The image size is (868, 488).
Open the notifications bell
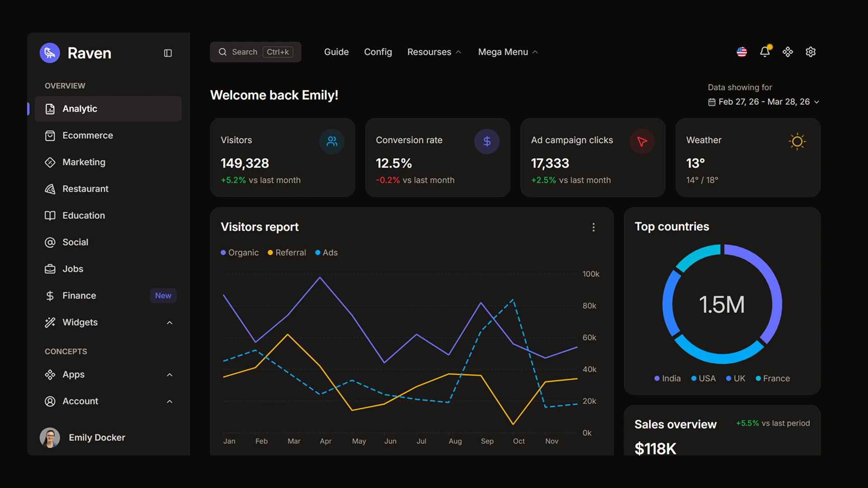[x=765, y=52]
